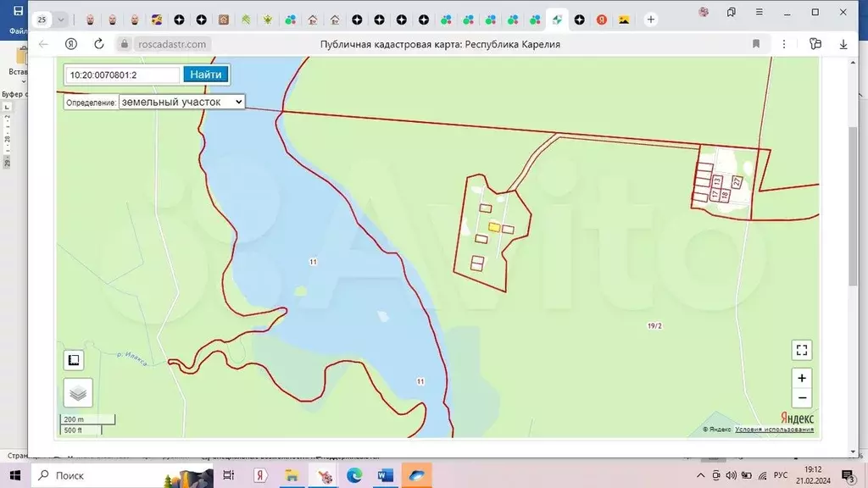Open the земельный участок dropdown
The width and height of the screenshot is (868, 488).
pyautogui.click(x=181, y=102)
